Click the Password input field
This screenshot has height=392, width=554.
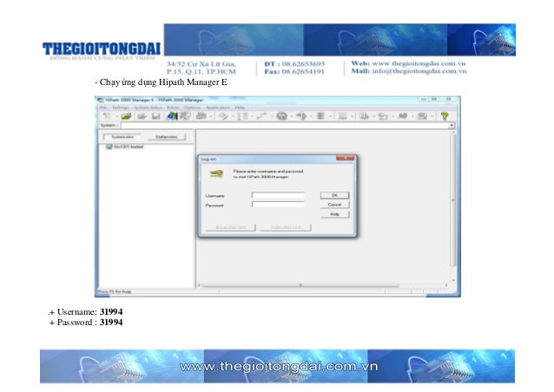click(278, 205)
